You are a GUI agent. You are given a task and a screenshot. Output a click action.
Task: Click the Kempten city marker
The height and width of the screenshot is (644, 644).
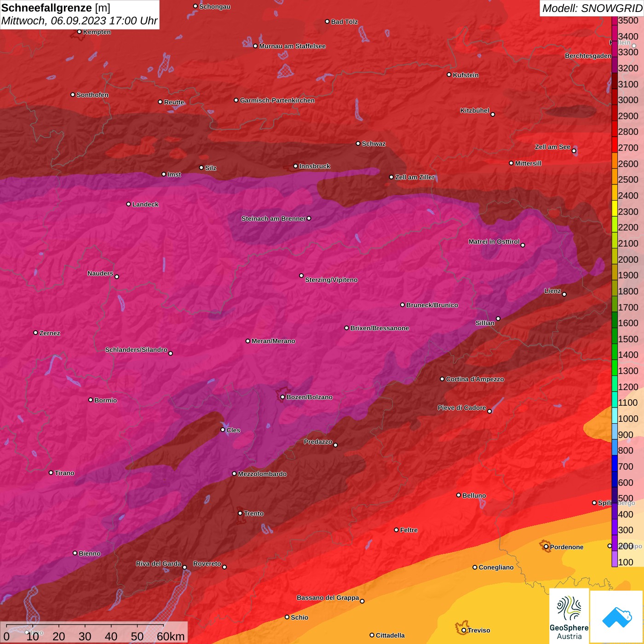click(x=79, y=32)
